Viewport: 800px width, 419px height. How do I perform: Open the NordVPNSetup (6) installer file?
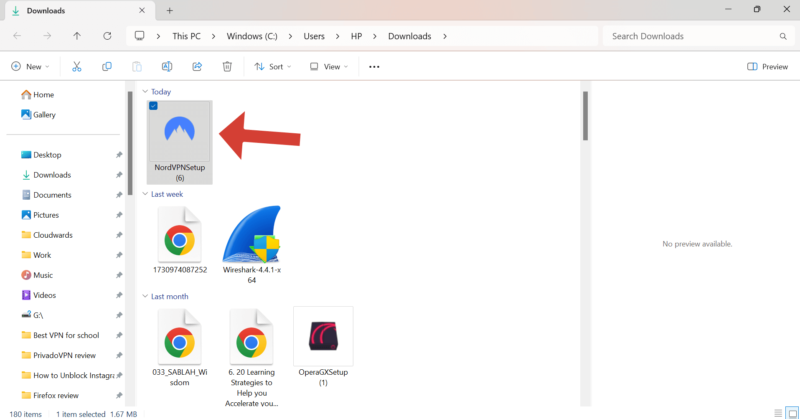pos(180,142)
